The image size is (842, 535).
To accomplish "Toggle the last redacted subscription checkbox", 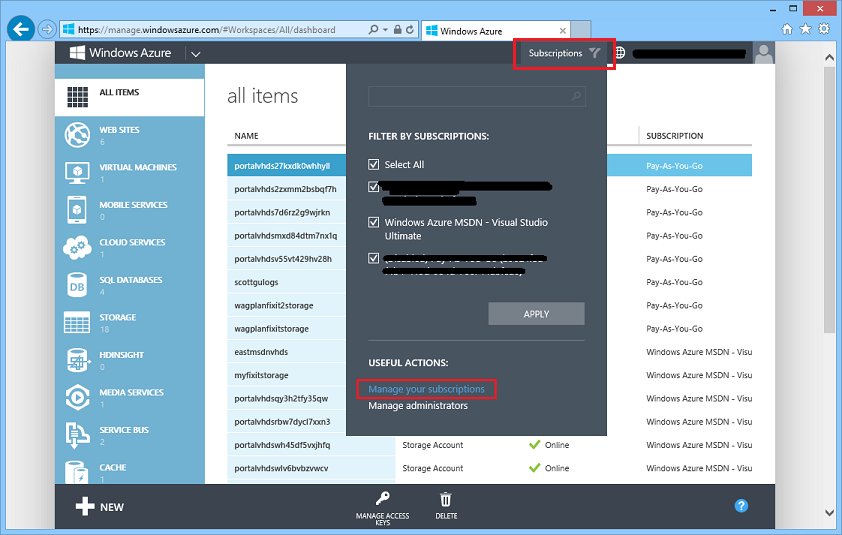I will coord(374,258).
